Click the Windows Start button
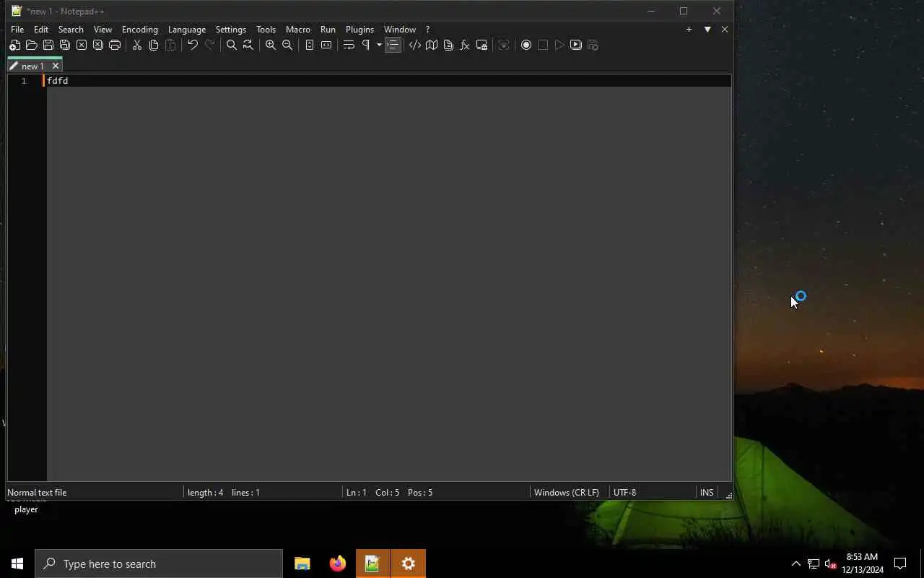Screen dimensions: 924x578 (17, 564)
